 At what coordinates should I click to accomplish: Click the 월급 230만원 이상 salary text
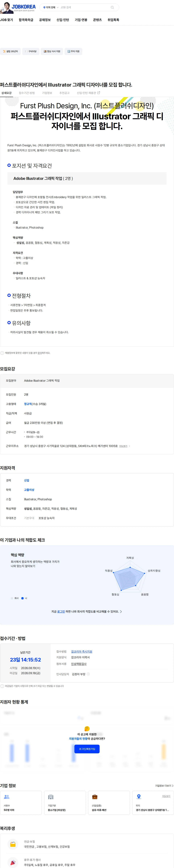pyautogui.click(x=43, y=423)
